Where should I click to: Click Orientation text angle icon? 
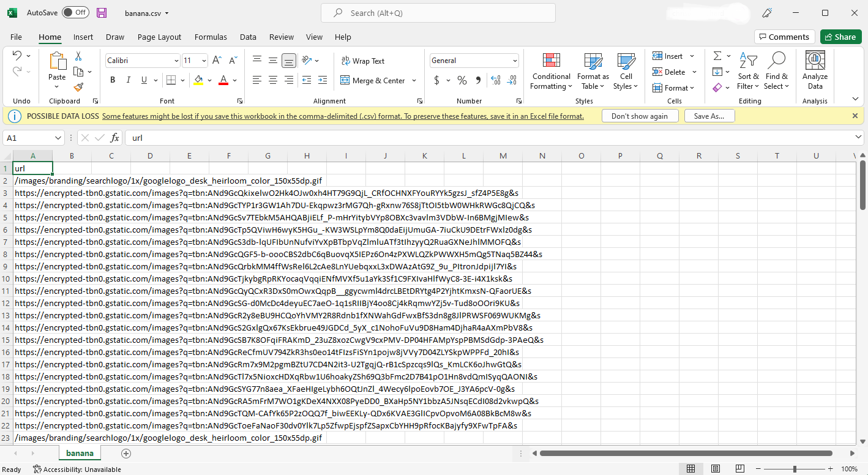pyautogui.click(x=308, y=61)
